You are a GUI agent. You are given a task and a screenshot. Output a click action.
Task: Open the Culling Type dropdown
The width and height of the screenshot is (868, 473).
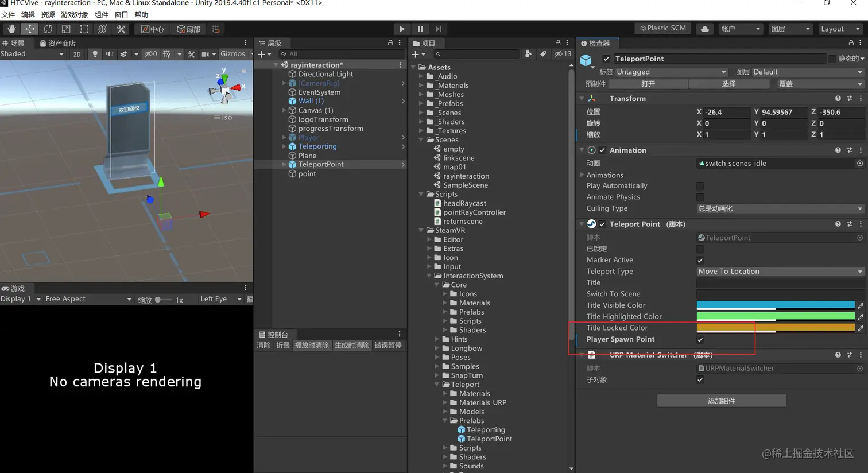coord(780,208)
